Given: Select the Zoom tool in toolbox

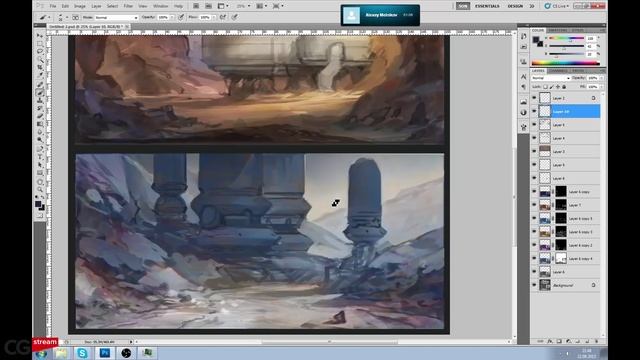Looking at the screenshot, I should 40,190.
